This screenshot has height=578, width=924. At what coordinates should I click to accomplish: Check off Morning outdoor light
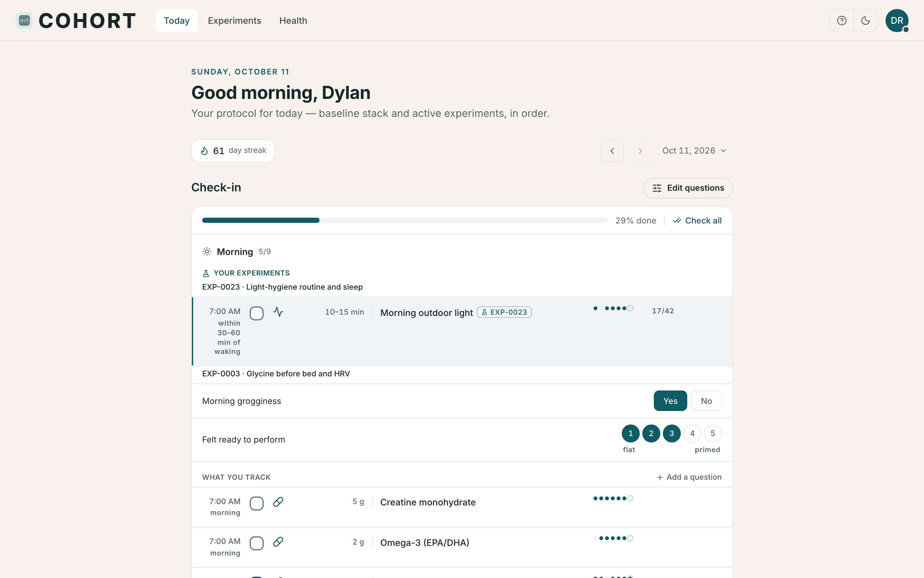point(257,313)
